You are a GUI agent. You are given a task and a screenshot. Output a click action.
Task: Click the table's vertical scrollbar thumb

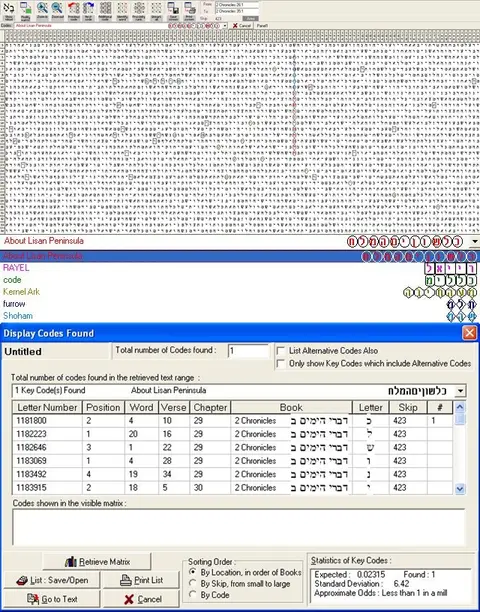460,419
